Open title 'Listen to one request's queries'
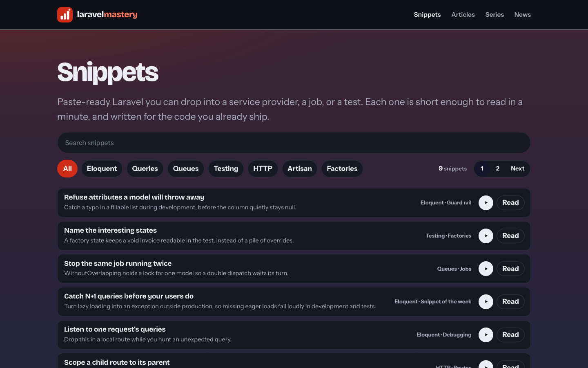The height and width of the screenshot is (368, 588). tap(115, 329)
